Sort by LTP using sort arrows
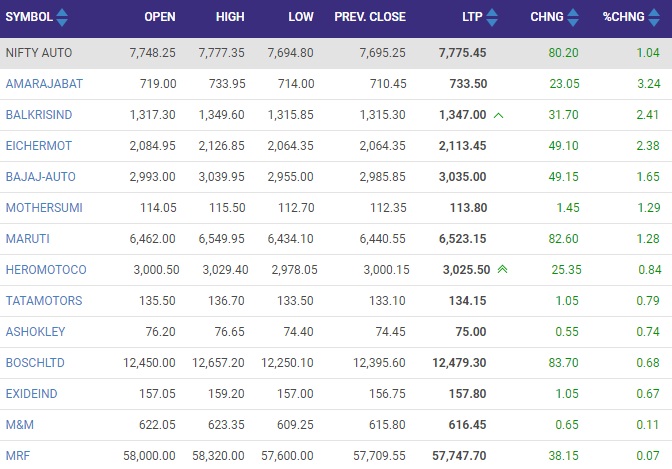Viewport: 672px width, 469px height. [492, 17]
